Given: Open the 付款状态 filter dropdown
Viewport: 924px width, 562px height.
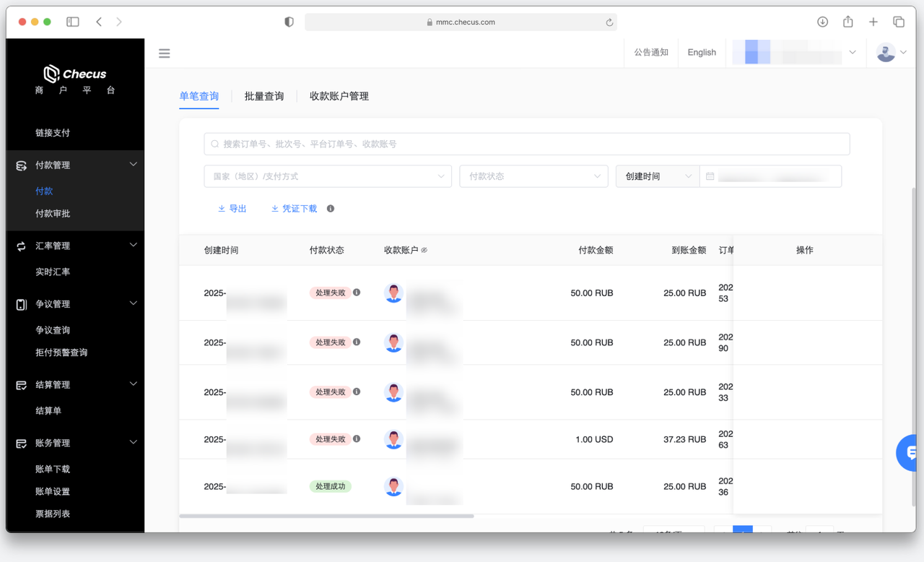Looking at the screenshot, I should pyautogui.click(x=533, y=176).
